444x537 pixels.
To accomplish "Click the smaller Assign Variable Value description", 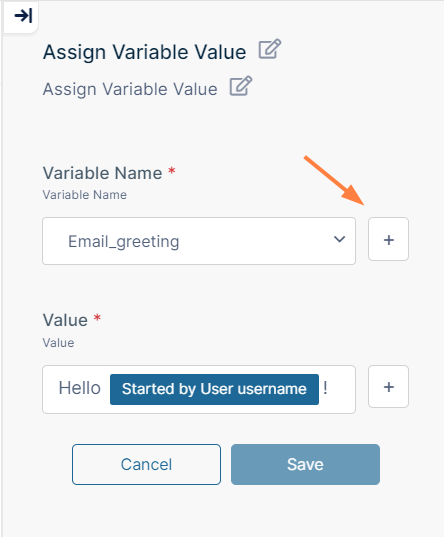I will [x=130, y=89].
